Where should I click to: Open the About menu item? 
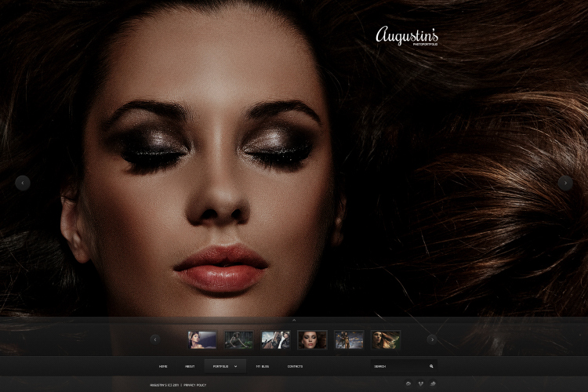pos(190,366)
